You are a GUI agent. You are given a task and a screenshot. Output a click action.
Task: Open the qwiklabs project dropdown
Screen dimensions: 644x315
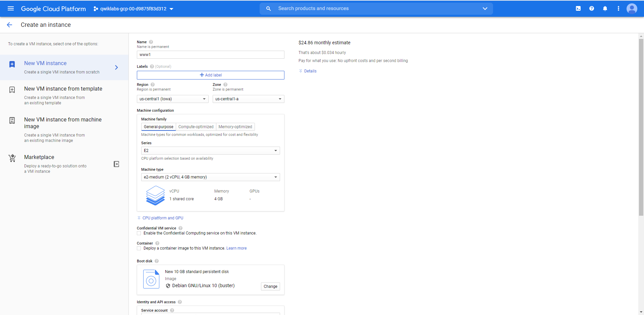(133, 9)
